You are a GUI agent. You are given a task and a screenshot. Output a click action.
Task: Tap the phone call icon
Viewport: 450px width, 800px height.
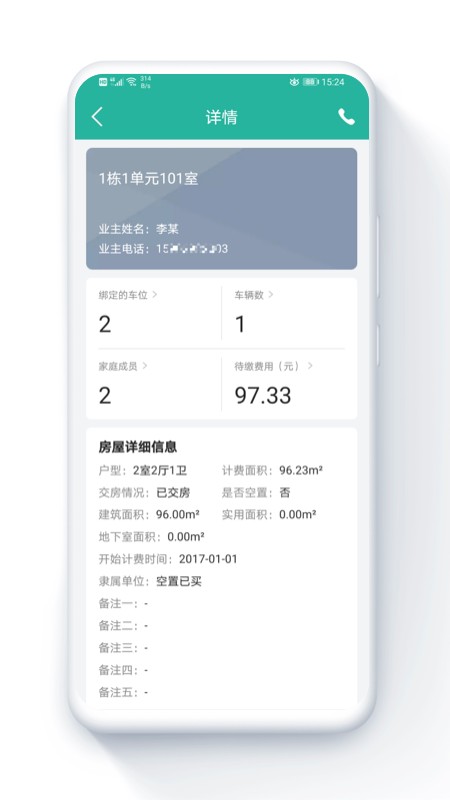(x=346, y=117)
